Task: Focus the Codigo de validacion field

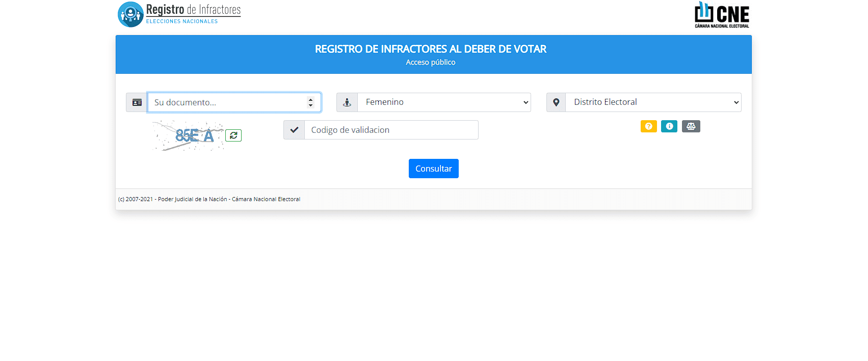Action: pyautogui.click(x=391, y=130)
